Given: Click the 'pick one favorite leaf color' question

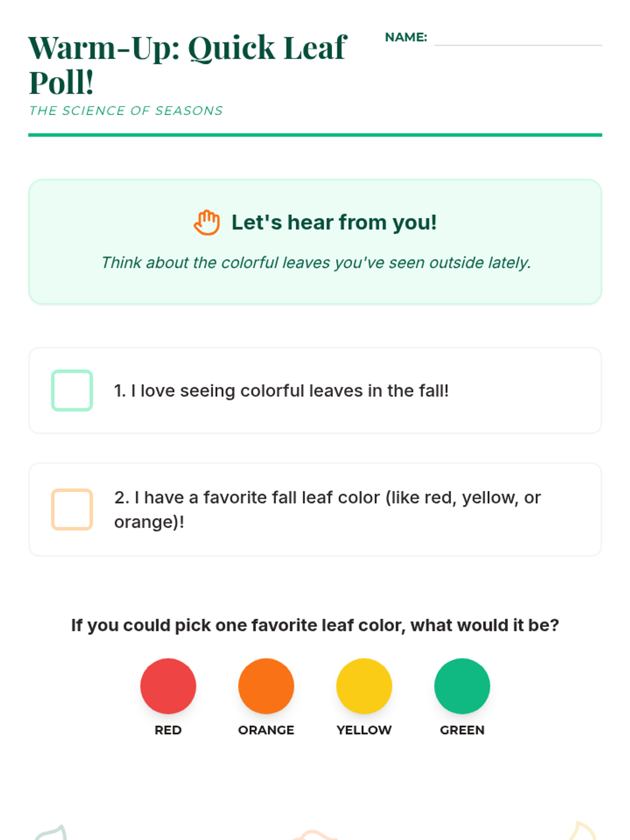Looking at the screenshot, I should point(315,625).
